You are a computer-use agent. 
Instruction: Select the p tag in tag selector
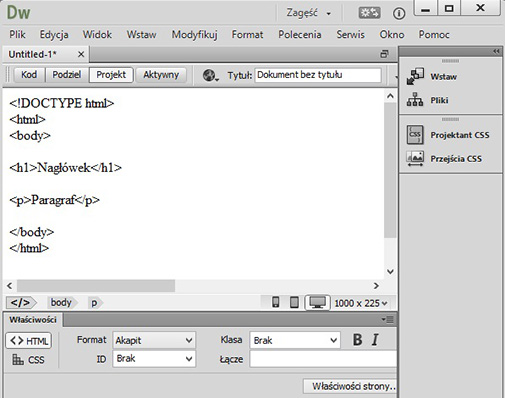click(x=94, y=303)
